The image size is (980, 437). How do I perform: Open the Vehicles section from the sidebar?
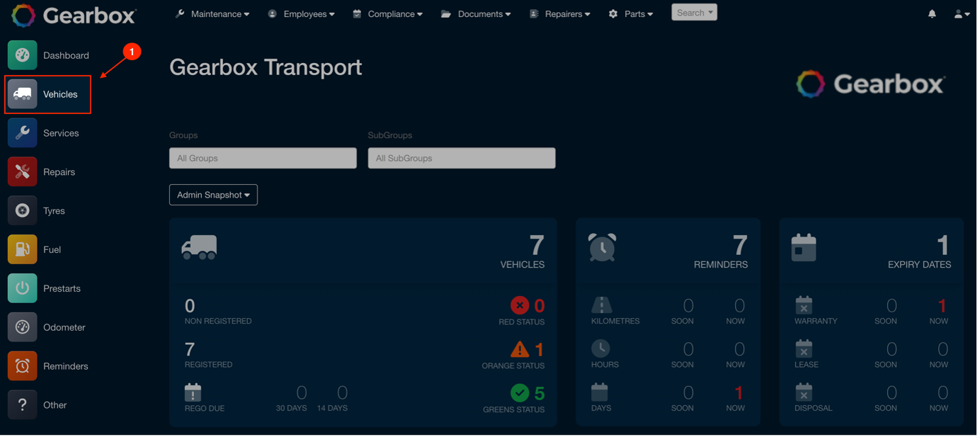[x=47, y=93]
